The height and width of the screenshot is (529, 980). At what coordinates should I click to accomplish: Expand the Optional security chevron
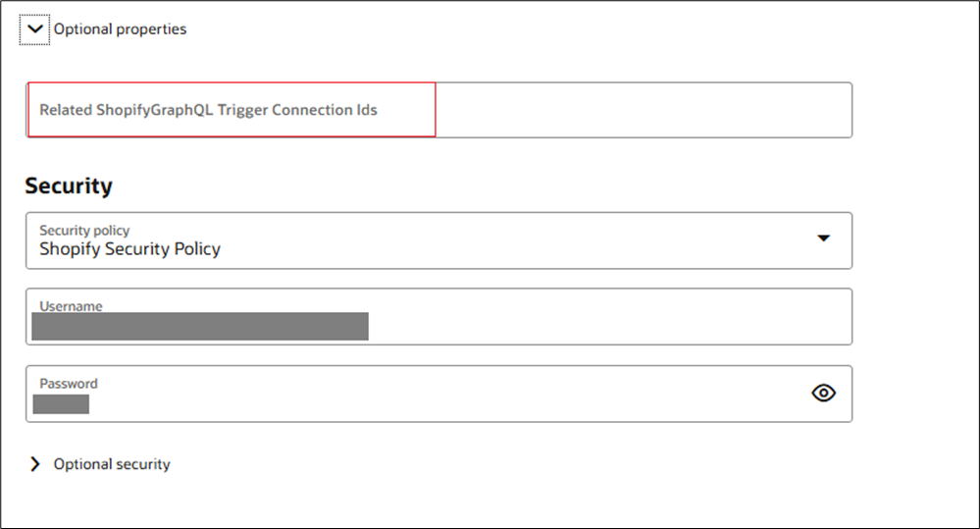coord(35,464)
